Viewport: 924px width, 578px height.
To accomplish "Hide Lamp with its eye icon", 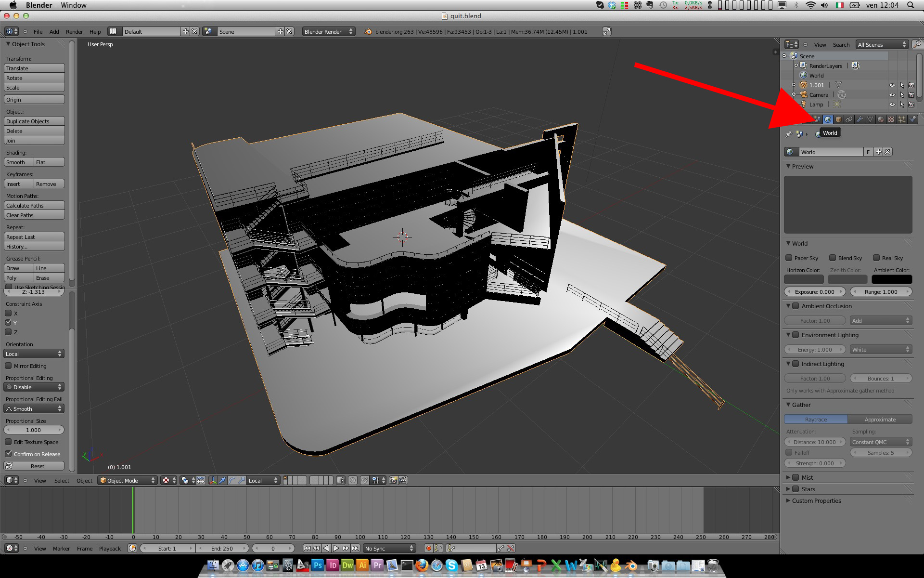I will coord(892,105).
